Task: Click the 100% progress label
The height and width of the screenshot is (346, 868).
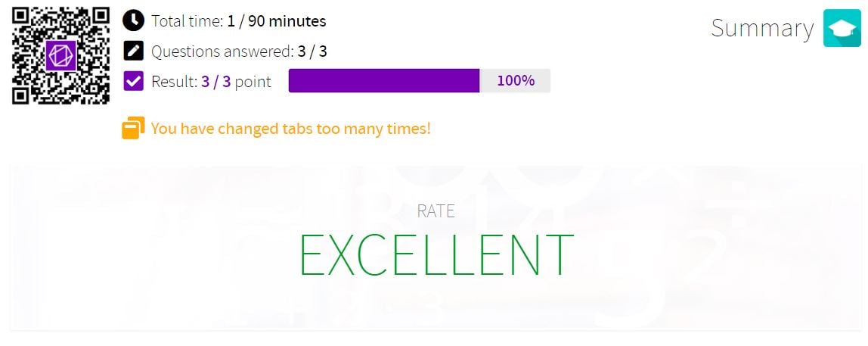Action: (516, 81)
